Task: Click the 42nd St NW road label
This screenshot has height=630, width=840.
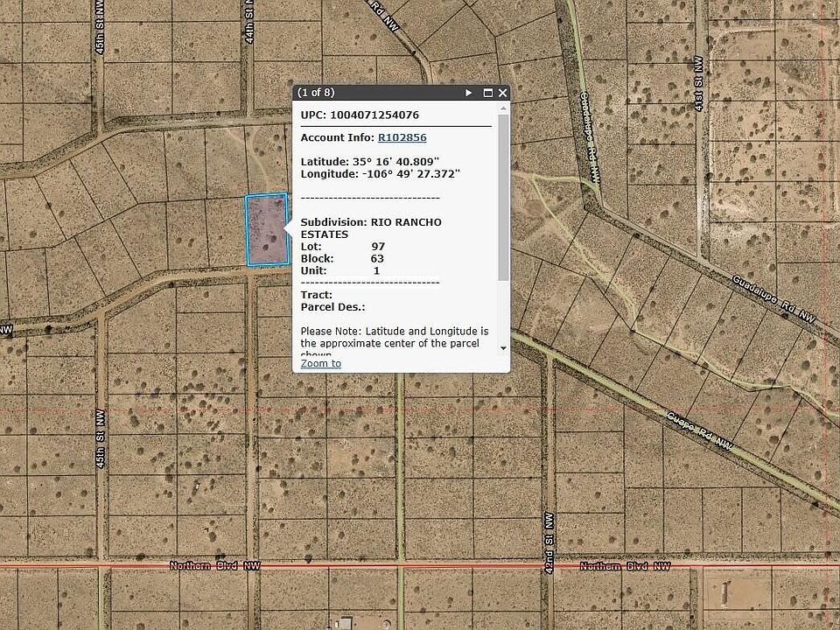Action: pos(549,543)
